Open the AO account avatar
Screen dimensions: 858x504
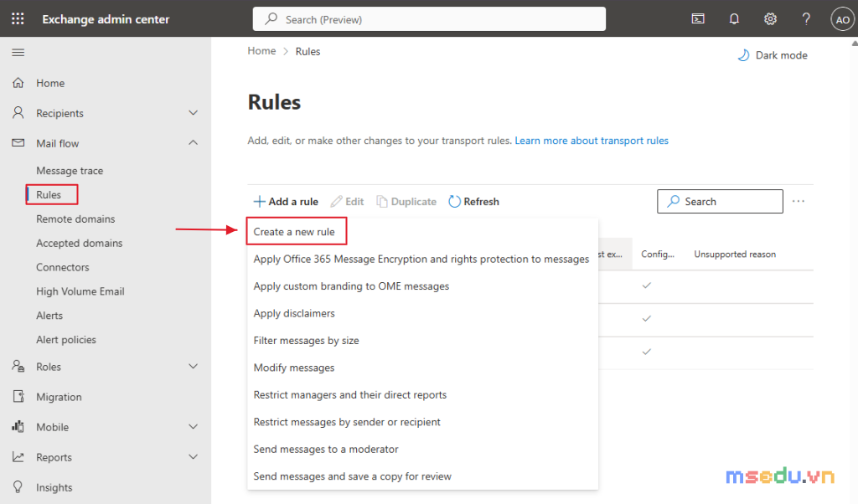click(x=843, y=20)
